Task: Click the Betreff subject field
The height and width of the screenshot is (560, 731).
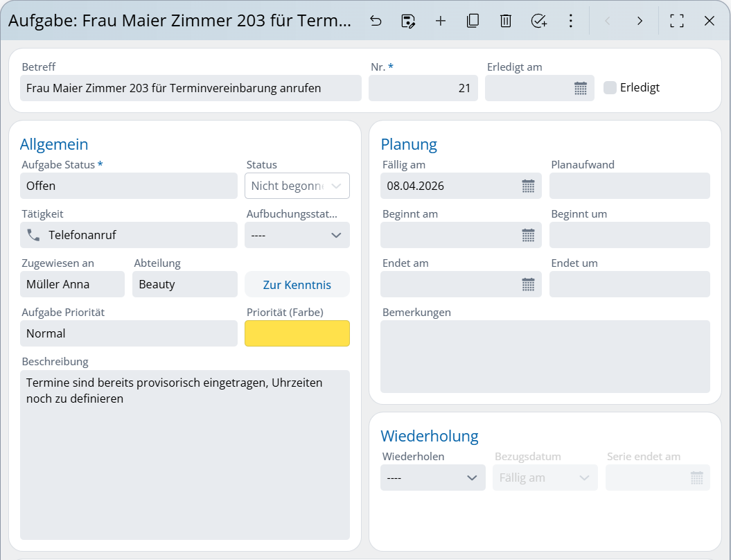Action: click(x=191, y=88)
